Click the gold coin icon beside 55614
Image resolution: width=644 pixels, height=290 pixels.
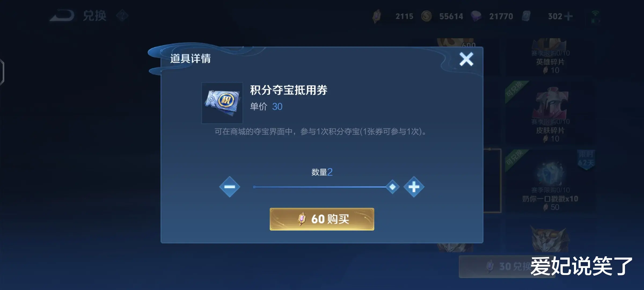pyautogui.click(x=426, y=16)
